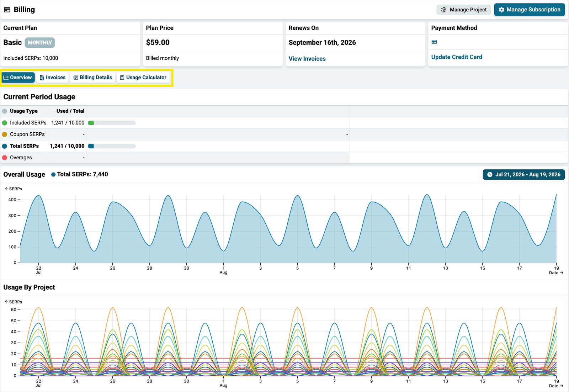Click the Basic plan name
The height and width of the screenshot is (392, 569).
tap(13, 43)
